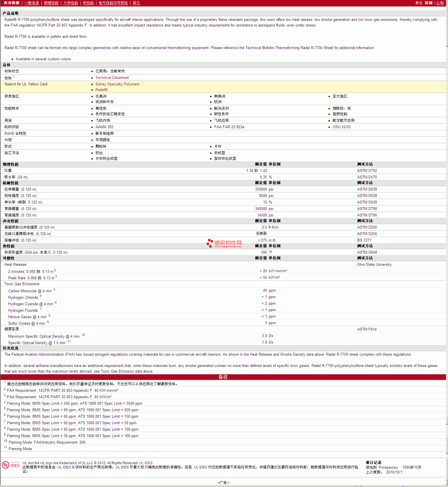448x487 pixels.
Task: Switch to the 热性能 tab
Action: point(88,3)
